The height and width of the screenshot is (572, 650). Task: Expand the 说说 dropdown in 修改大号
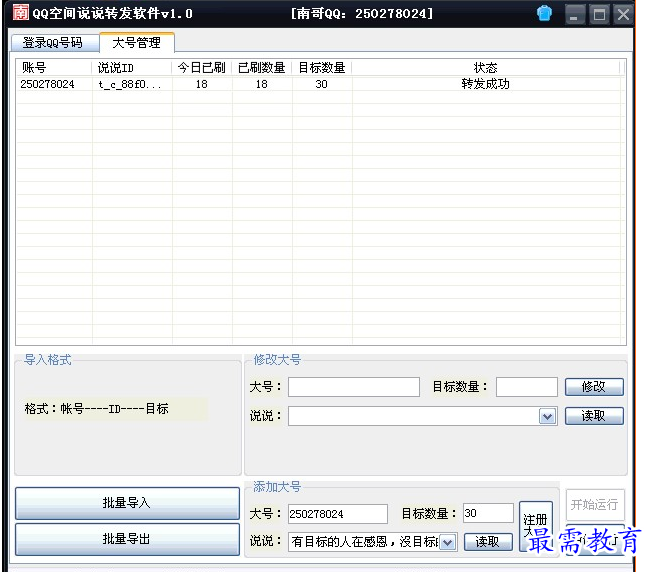[547, 417]
